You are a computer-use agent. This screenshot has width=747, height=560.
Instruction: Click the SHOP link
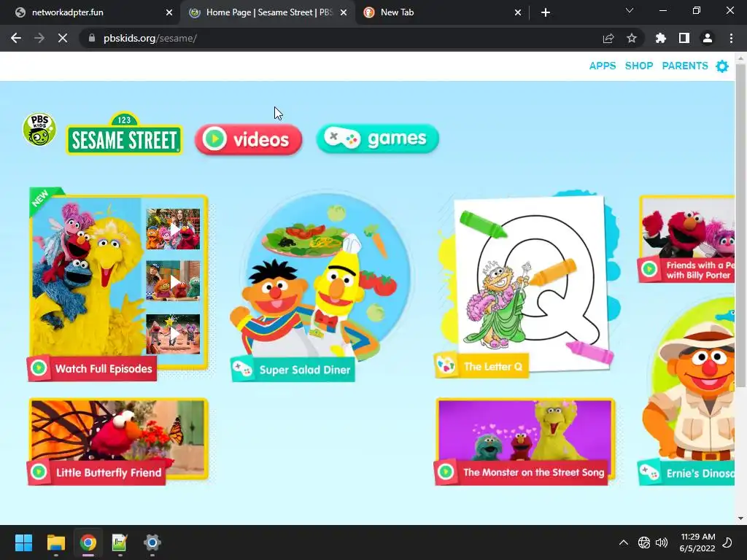pyautogui.click(x=639, y=66)
